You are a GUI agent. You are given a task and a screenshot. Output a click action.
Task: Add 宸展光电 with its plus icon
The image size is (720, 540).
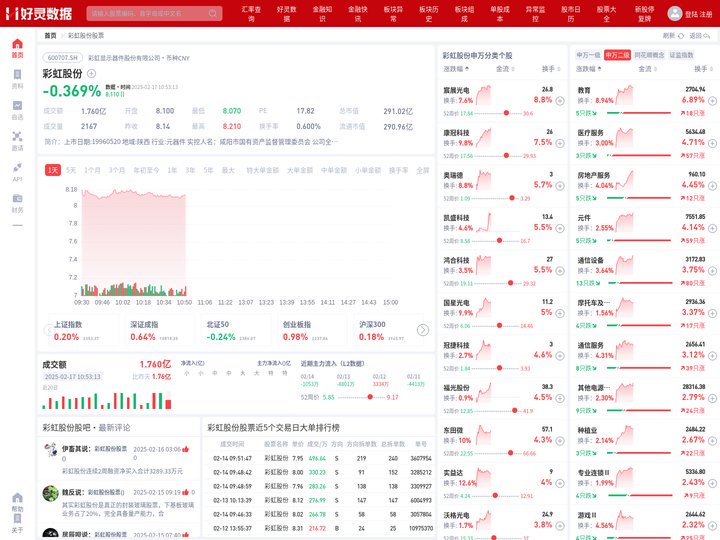(x=560, y=101)
